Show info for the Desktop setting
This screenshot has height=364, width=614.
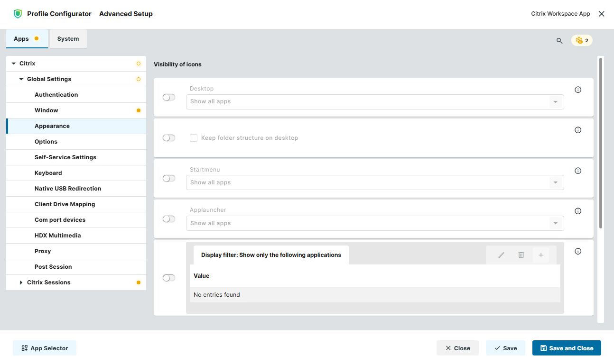coord(578,90)
